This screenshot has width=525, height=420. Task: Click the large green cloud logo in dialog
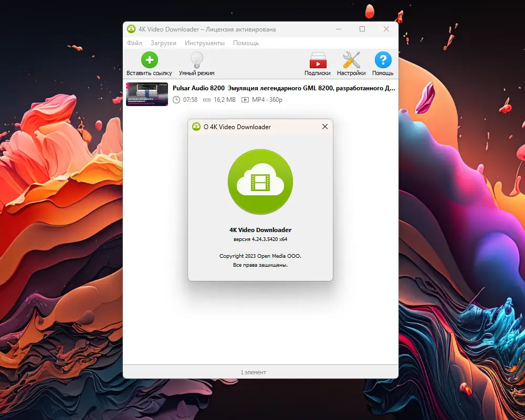[260, 182]
